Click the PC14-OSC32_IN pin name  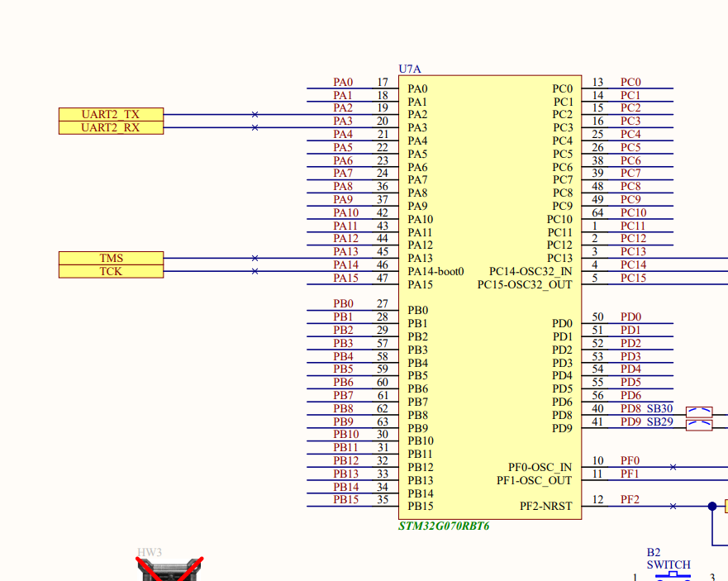pyautogui.click(x=531, y=271)
